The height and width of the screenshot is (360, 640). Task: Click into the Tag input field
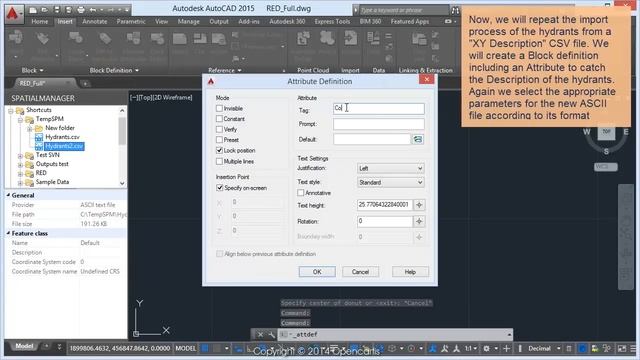click(x=378, y=109)
